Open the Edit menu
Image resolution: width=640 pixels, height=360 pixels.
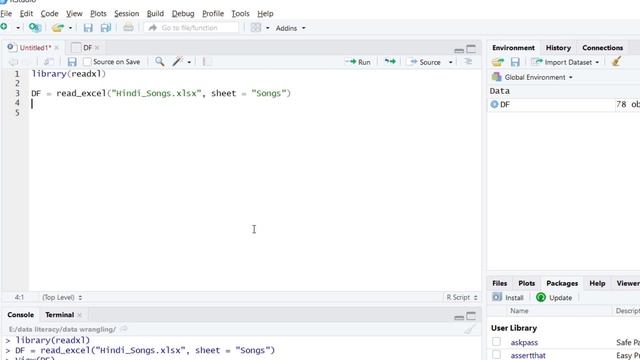(x=26, y=13)
